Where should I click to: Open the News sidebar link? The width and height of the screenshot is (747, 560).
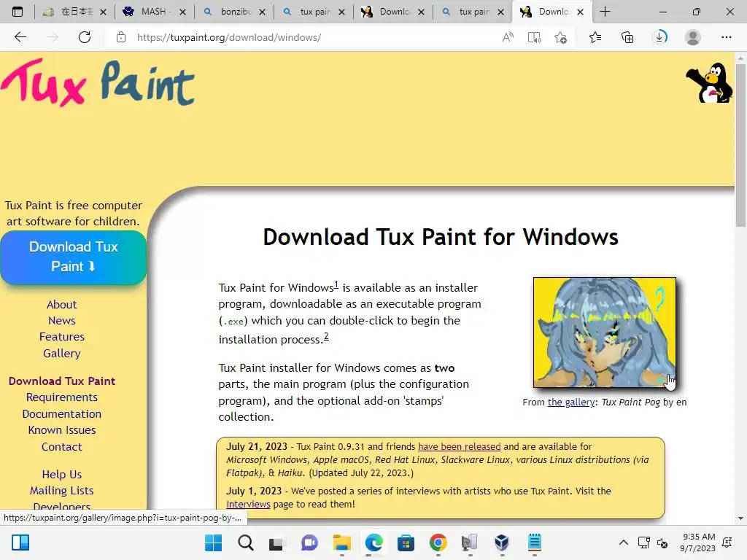61,321
